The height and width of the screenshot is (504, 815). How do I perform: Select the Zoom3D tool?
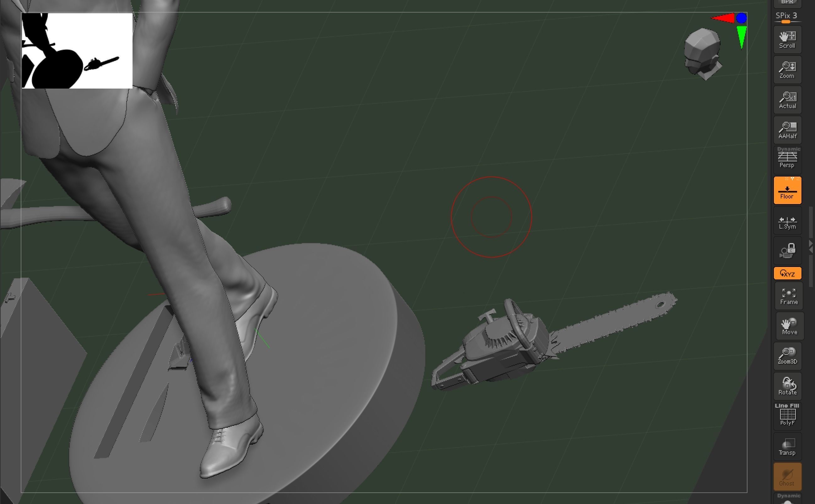click(787, 356)
